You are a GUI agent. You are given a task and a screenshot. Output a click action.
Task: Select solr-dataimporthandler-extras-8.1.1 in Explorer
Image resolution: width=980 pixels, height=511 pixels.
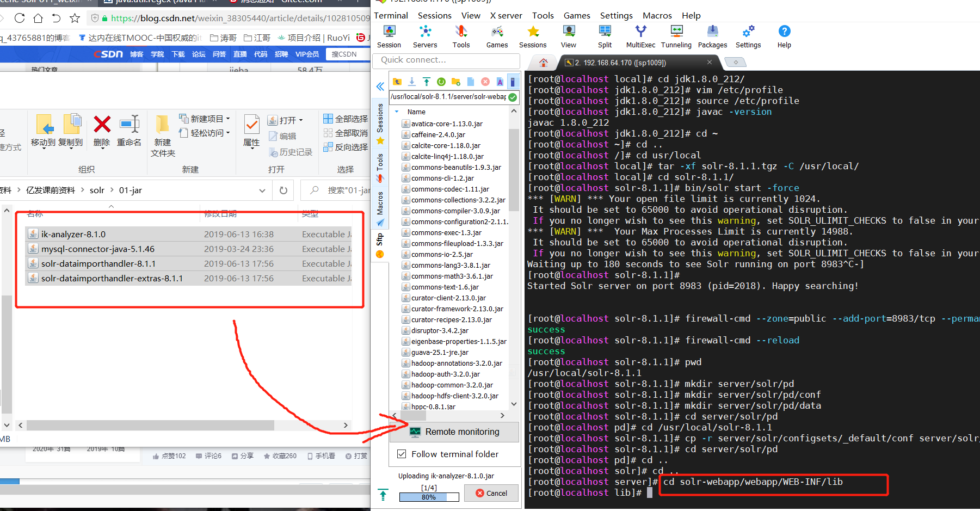(x=188, y=278)
